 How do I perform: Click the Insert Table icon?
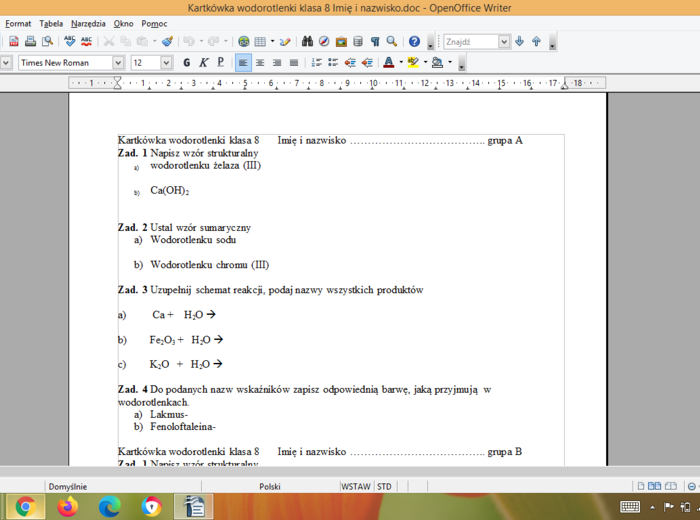tap(260, 42)
